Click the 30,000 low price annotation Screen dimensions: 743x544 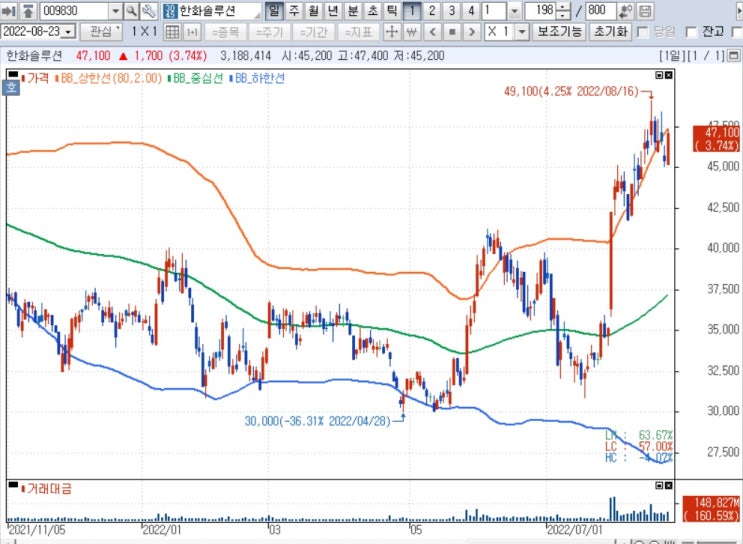click(317, 421)
